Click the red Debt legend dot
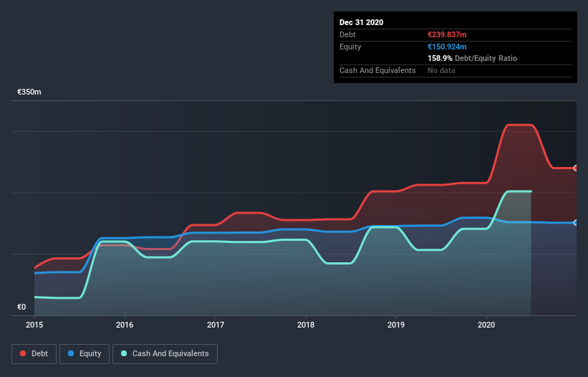Viewport: 588px width, 377px height. click(23, 353)
